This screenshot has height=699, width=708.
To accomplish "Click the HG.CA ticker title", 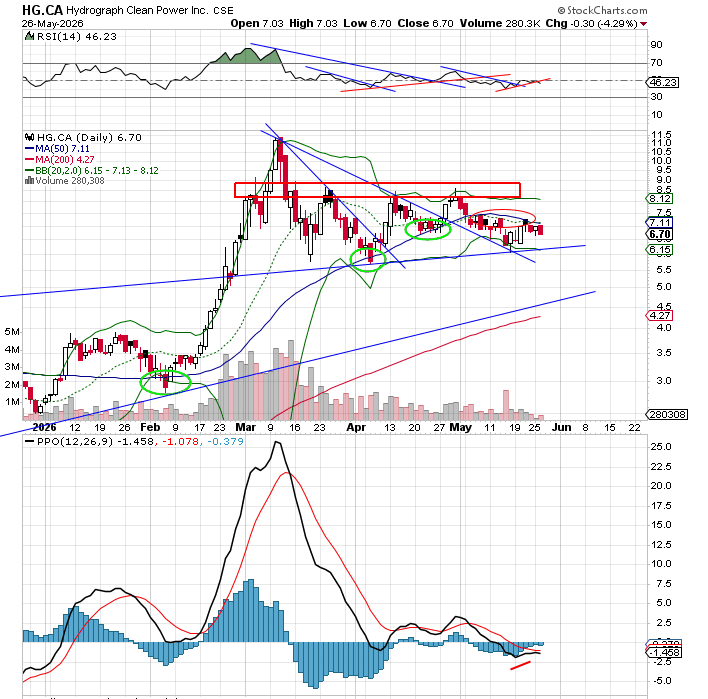I will coord(42,10).
